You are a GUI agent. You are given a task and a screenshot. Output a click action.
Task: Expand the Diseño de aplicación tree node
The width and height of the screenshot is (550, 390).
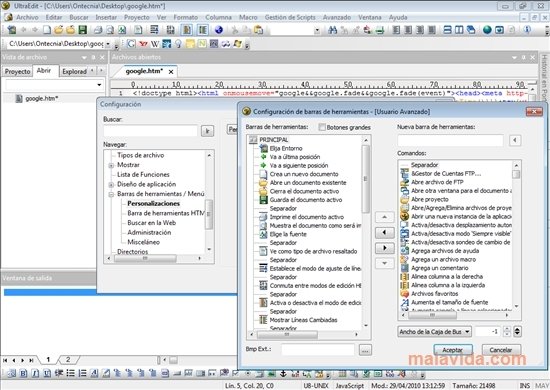[111, 184]
